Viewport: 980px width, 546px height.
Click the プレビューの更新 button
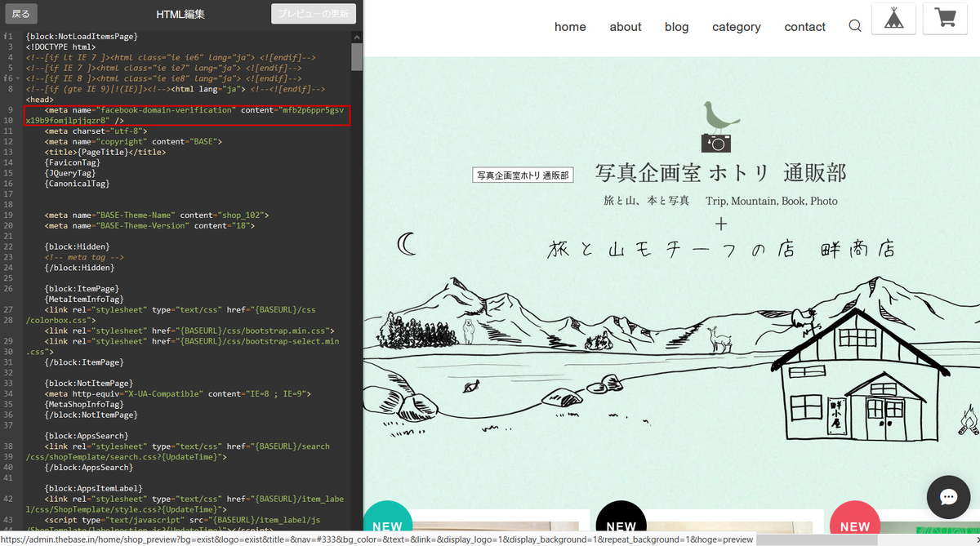(314, 14)
